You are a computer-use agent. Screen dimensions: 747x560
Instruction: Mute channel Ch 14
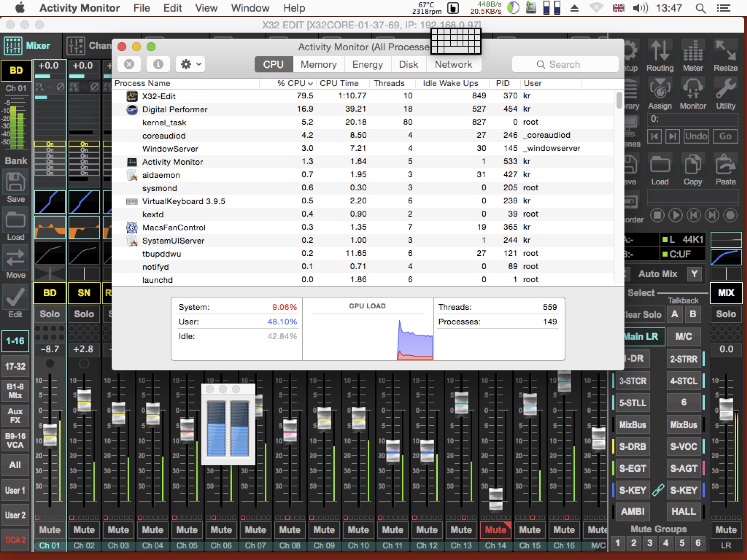495,530
